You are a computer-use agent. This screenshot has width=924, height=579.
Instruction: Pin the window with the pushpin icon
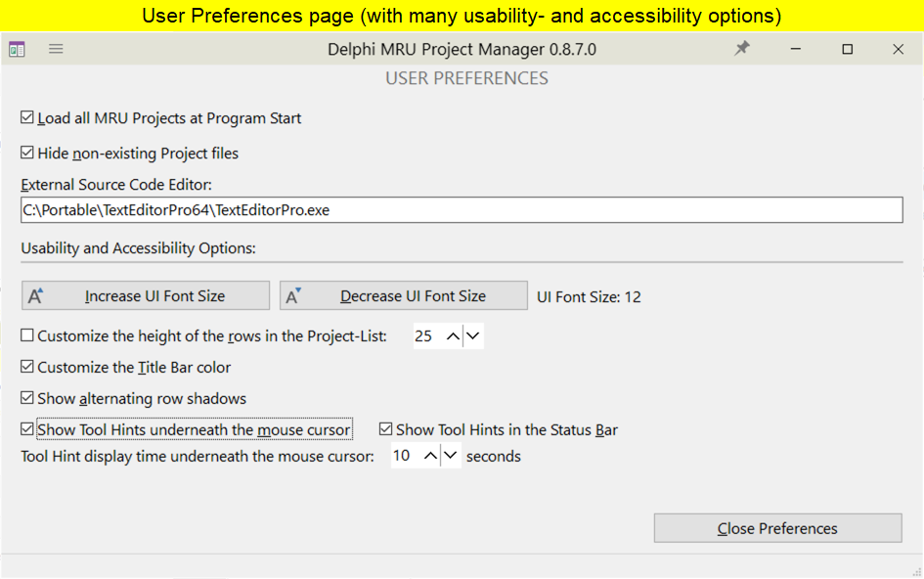pos(742,49)
